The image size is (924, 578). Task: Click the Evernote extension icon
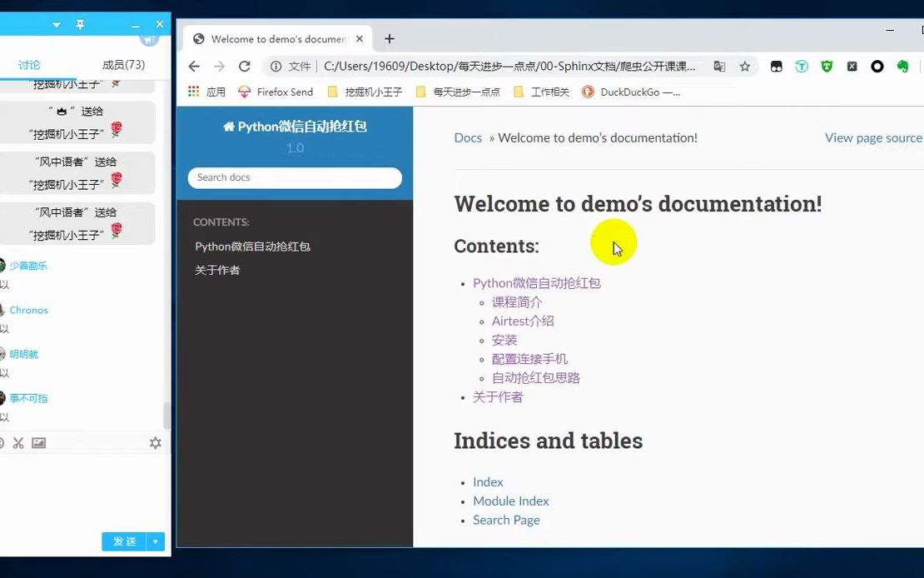[x=902, y=65]
